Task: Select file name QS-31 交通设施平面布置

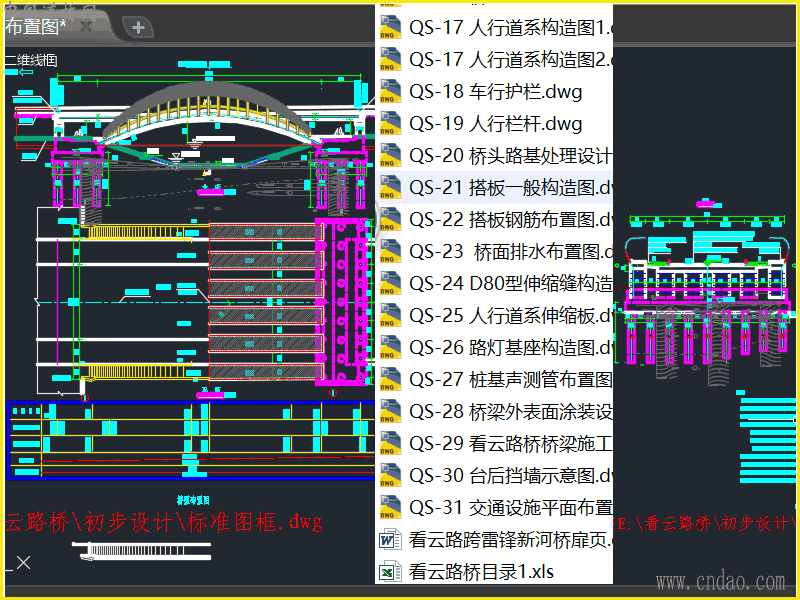Action: click(511, 508)
